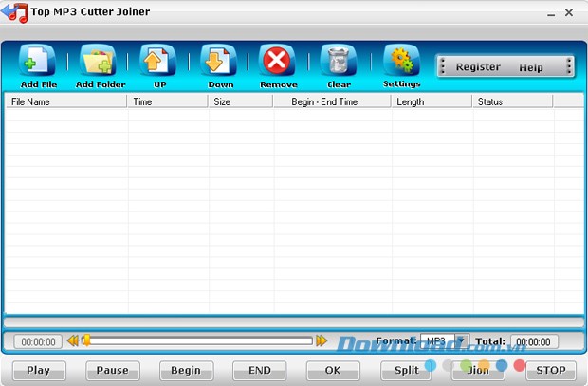
Task: Open the Register menu item
Action: pos(478,67)
